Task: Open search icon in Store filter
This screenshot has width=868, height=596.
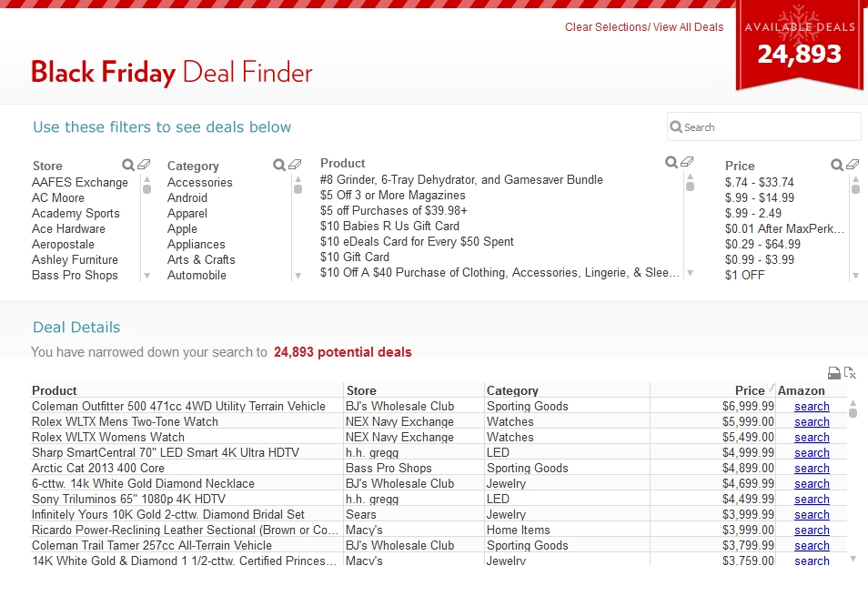Action: click(x=128, y=165)
